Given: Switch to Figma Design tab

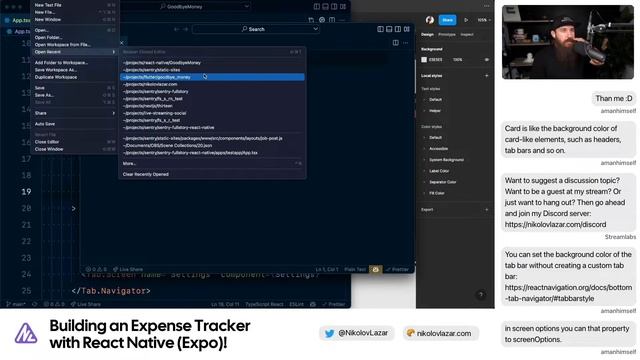Looking at the screenshot, I should tap(427, 34).
